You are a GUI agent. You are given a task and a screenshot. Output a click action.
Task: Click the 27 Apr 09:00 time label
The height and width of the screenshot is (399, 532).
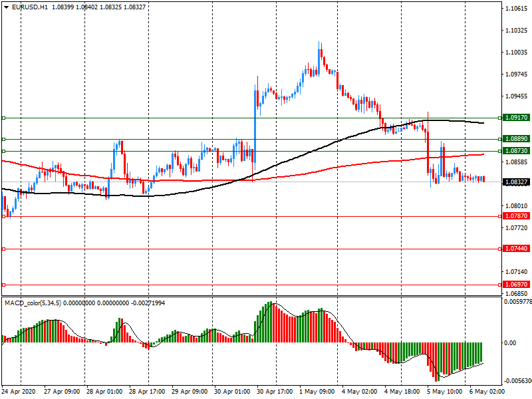62,392
